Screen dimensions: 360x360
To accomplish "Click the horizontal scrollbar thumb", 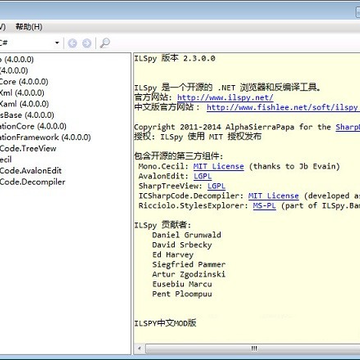I will (254, 349).
